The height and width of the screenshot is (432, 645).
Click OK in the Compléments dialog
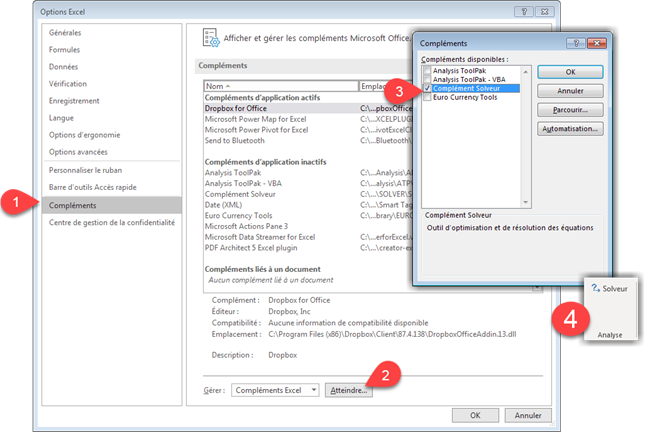tap(570, 72)
